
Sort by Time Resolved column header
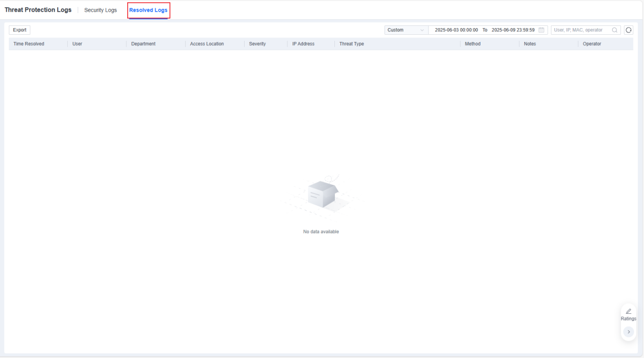point(29,44)
